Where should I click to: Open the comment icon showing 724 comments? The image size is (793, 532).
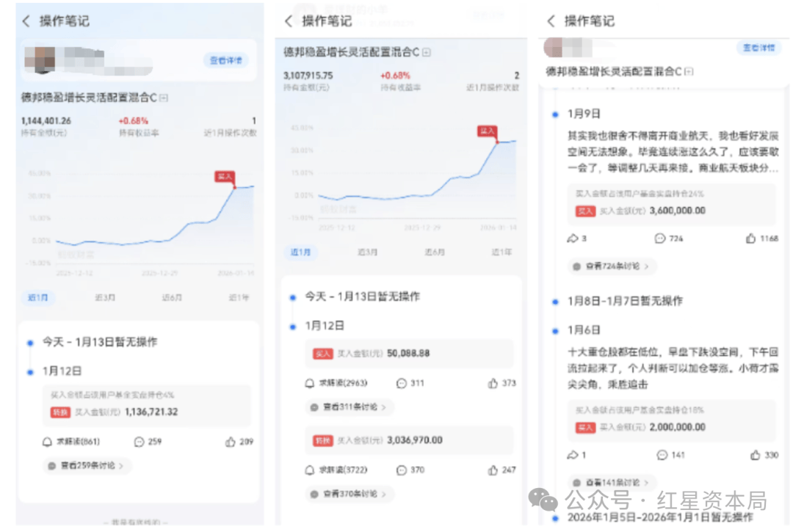(x=659, y=238)
